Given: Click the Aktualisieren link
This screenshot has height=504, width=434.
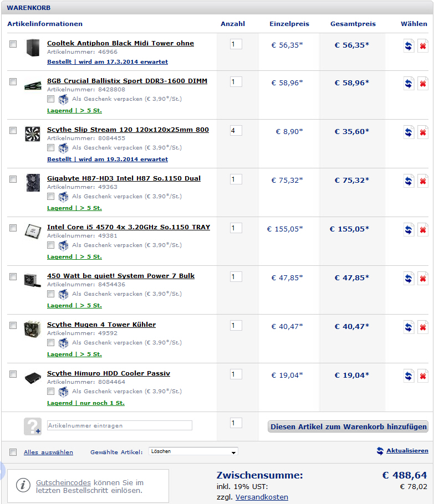Looking at the screenshot, I should tap(407, 451).
